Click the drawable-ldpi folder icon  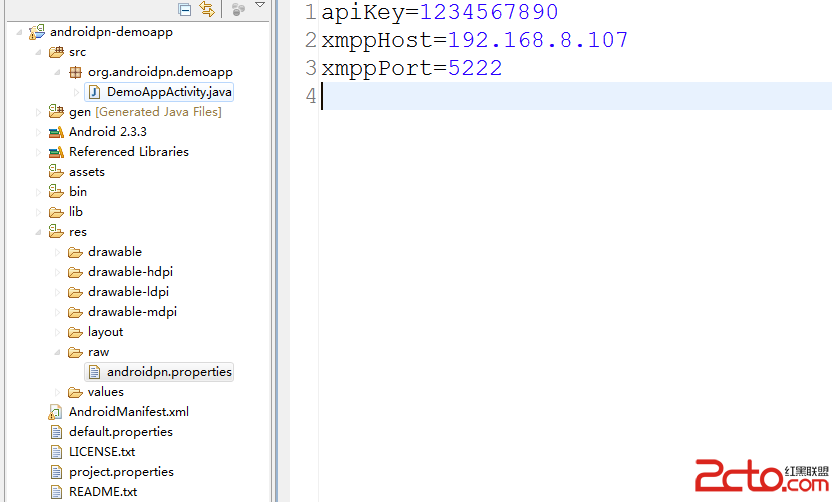[75, 292]
